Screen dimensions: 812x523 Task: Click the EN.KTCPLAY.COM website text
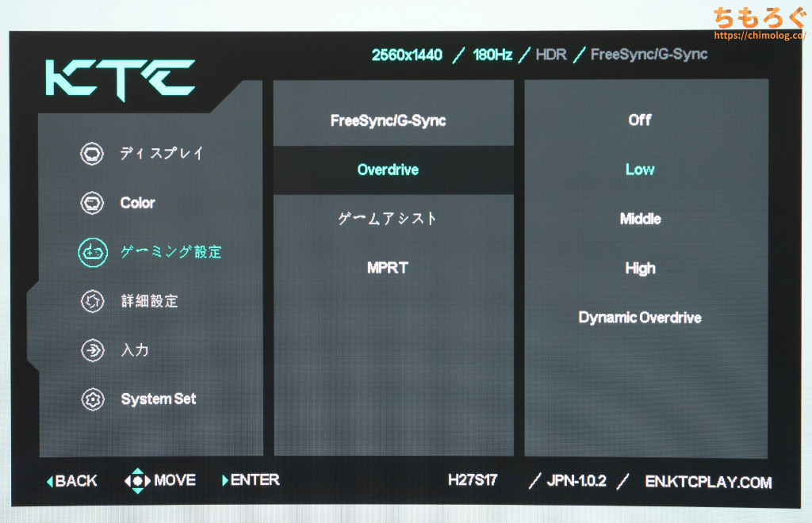[x=708, y=482]
